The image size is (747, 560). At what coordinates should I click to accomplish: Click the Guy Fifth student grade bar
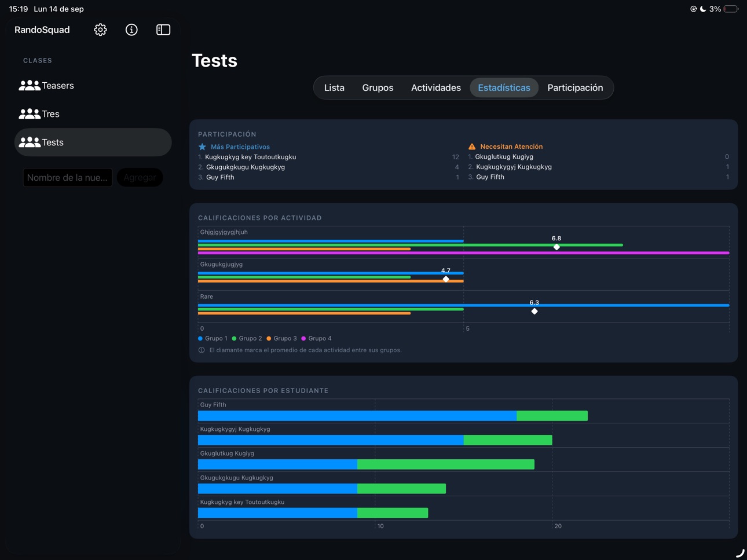click(393, 416)
